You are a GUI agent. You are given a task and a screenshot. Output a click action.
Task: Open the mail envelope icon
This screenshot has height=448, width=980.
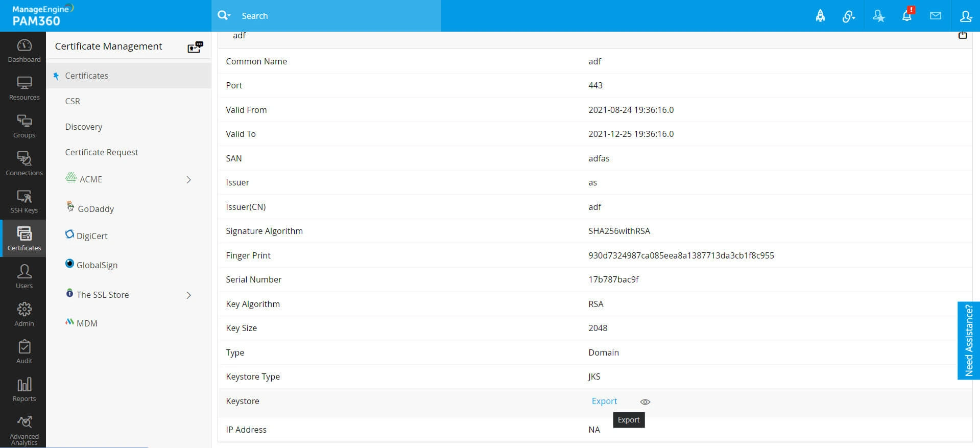click(x=936, y=16)
